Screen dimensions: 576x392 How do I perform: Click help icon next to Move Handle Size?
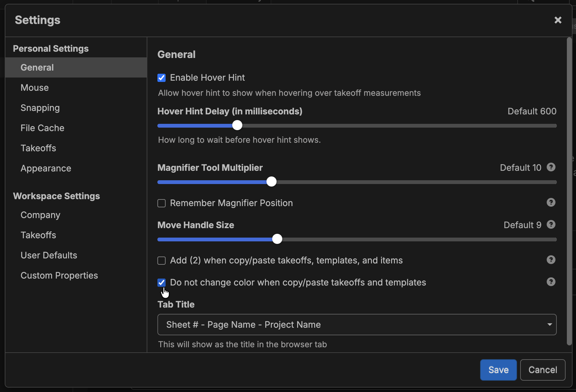(x=551, y=224)
